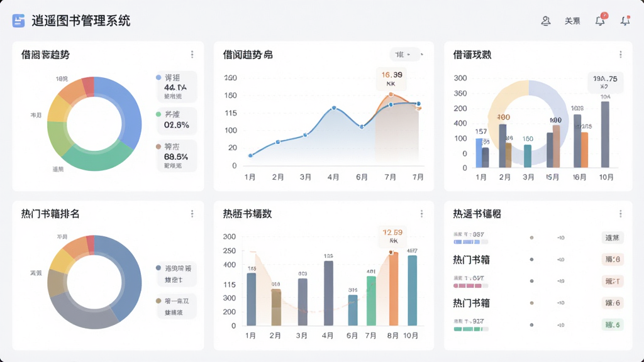Click the 关票 link in the header
The width and height of the screenshot is (644, 362).
point(572,21)
